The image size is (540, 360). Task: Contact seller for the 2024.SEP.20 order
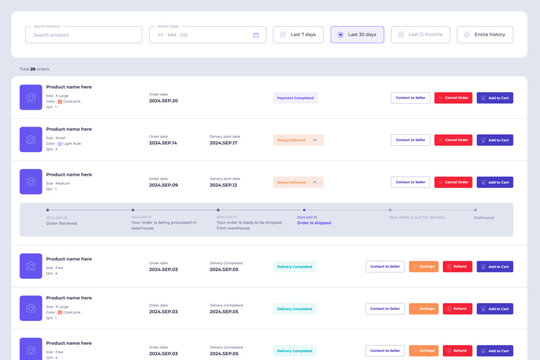click(410, 98)
